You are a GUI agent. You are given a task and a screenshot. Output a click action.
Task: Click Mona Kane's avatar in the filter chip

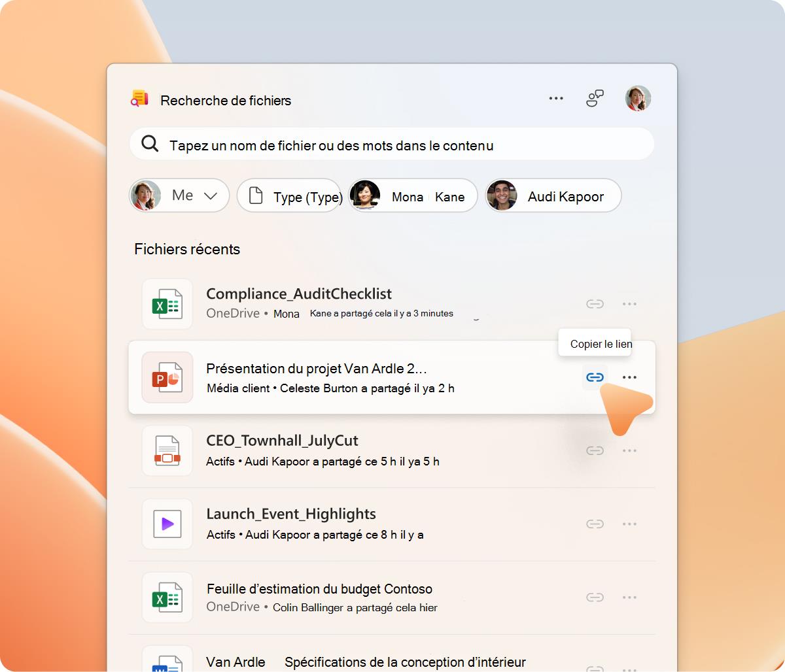coord(365,195)
